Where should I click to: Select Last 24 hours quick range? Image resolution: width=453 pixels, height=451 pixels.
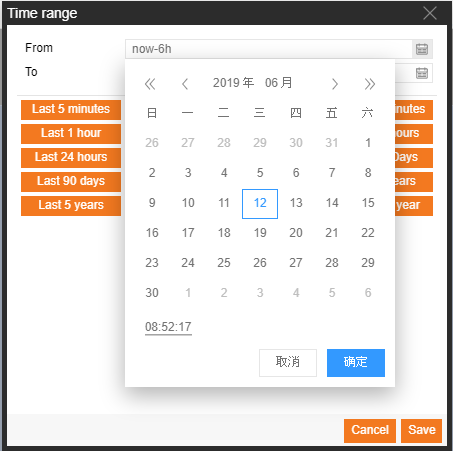click(71, 157)
